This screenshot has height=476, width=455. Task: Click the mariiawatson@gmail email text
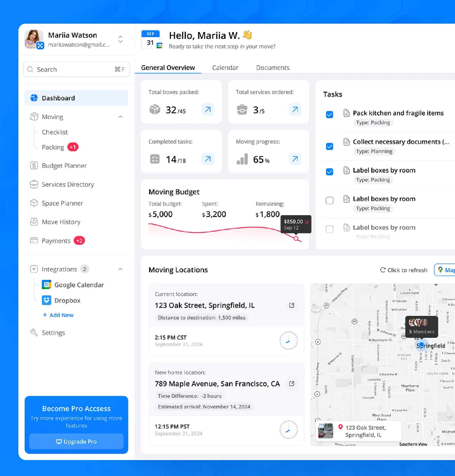coord(79,45)
